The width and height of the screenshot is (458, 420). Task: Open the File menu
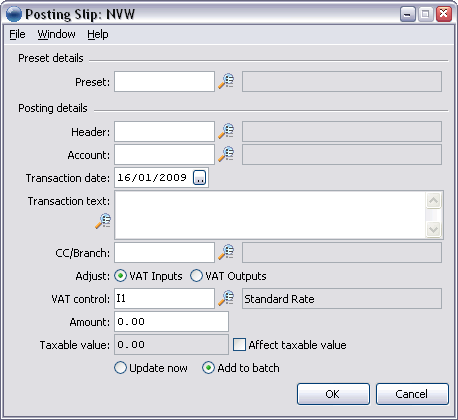pyautogui.click(x=17, y=34)
